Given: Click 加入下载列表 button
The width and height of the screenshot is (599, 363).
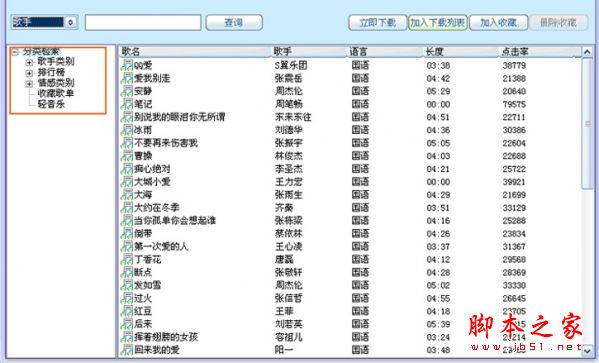Looking at the screenshot, I should (438, 23).
